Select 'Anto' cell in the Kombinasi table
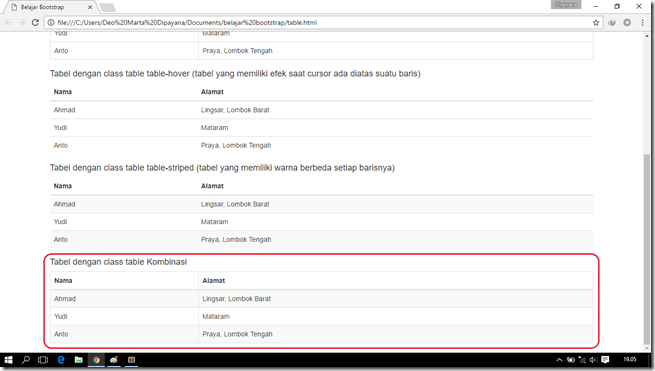Viewport: 655px width, 371px height. tap(61, 334)
